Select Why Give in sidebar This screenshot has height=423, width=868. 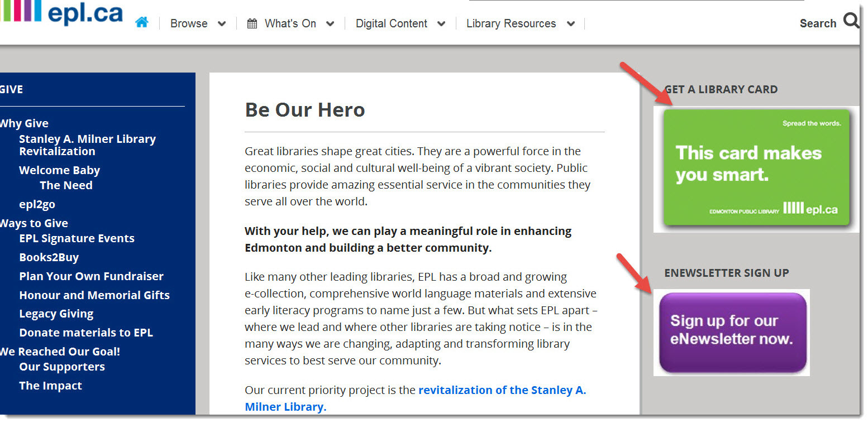click(24, 123)
